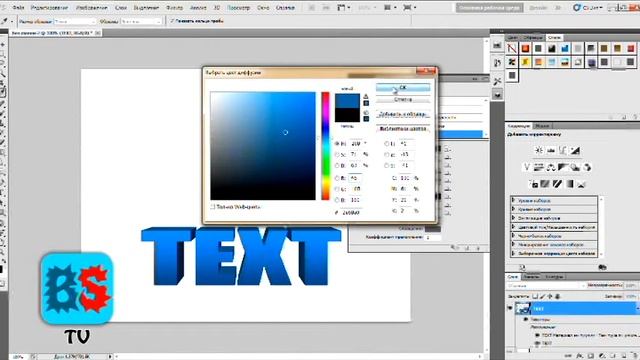Add a Black & White adjustment layer

[563, 167]
